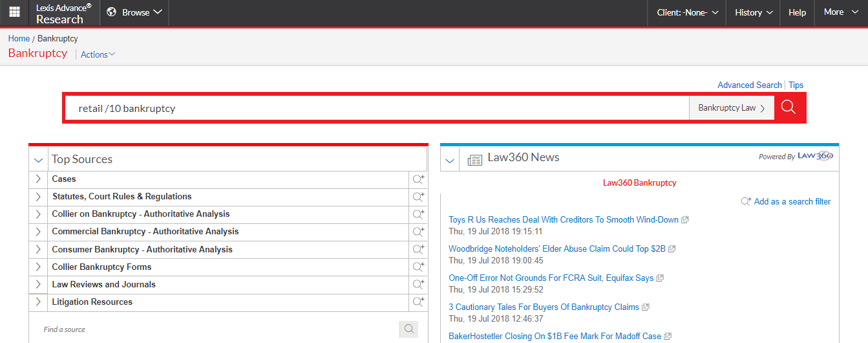Image resolution: width=868 pixels, height=343 pixels.
Task: Add Law Reviews and Journals filter icon
Action: [x=419, y=284]
